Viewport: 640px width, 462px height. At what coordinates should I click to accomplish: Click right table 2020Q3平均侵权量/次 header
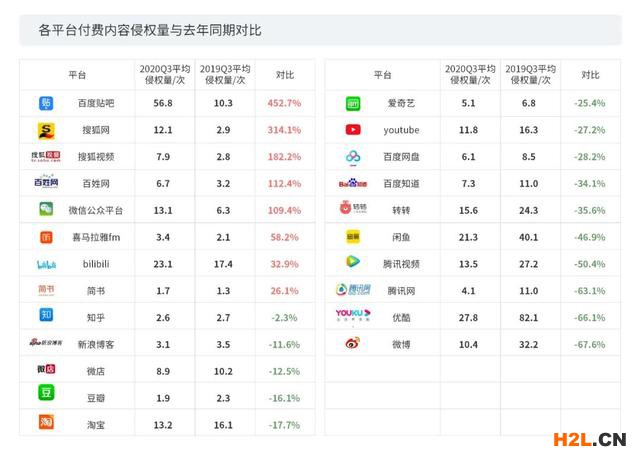pos(470,75)
